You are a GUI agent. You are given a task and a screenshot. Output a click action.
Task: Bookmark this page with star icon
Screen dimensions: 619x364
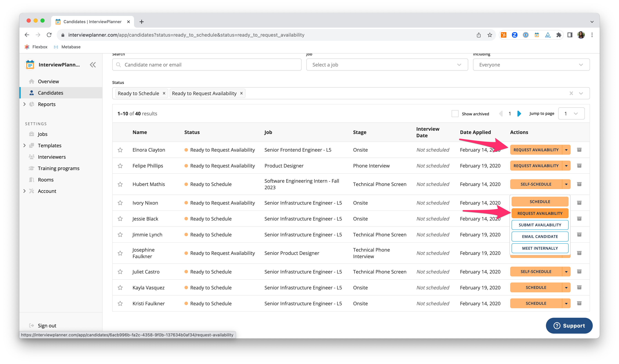[490, 35]
